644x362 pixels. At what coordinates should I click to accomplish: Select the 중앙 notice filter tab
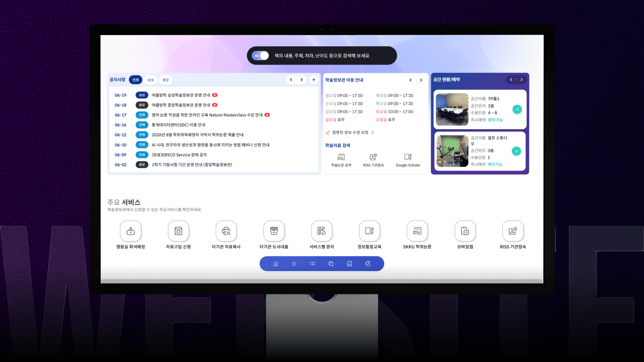click(166, 80)
